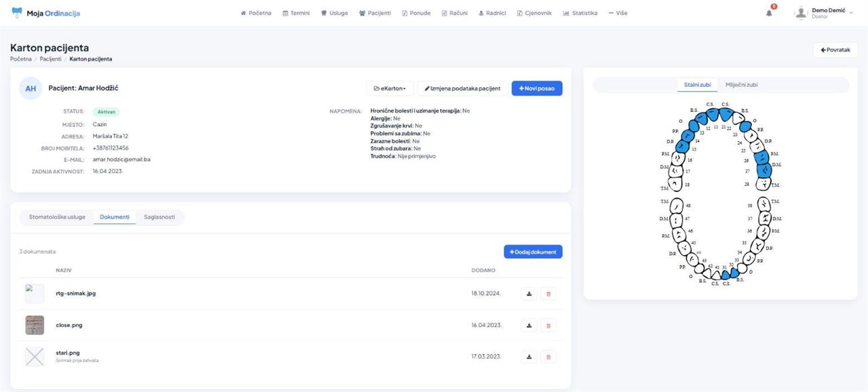Image resolution: width=868 pixels, height=392 pixels.
Task: Open the close.png thumbnail
Action: 35,325
